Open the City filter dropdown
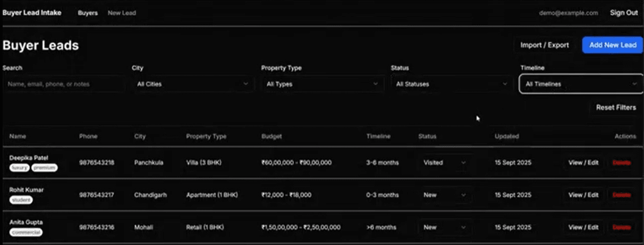This screenshot has height=245, width=644. 192,84
